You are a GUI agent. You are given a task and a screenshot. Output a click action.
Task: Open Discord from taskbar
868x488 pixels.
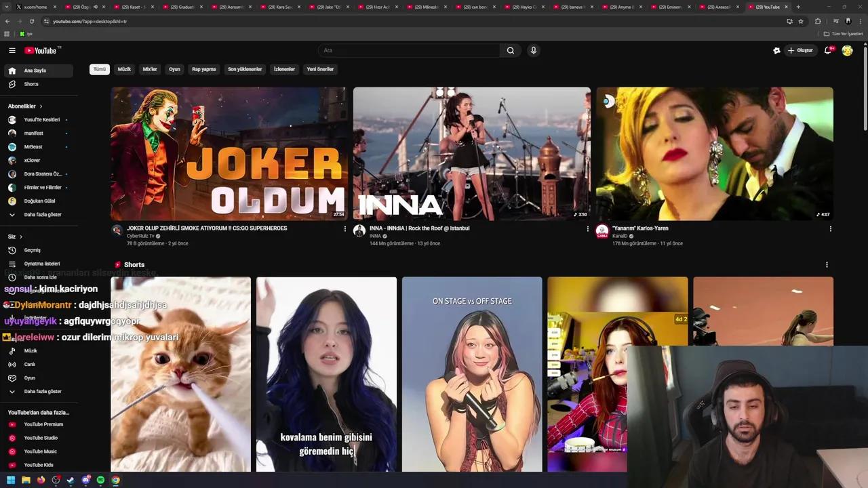pos(85,480)
